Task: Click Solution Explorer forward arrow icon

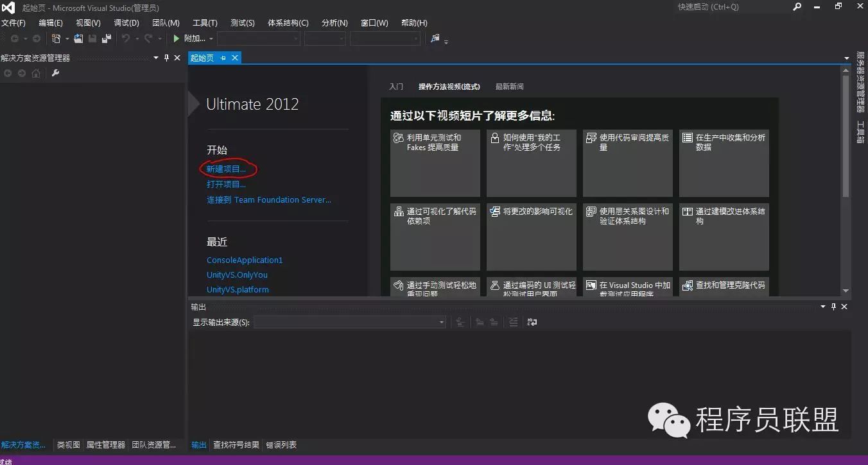Action: coord(22,73)
